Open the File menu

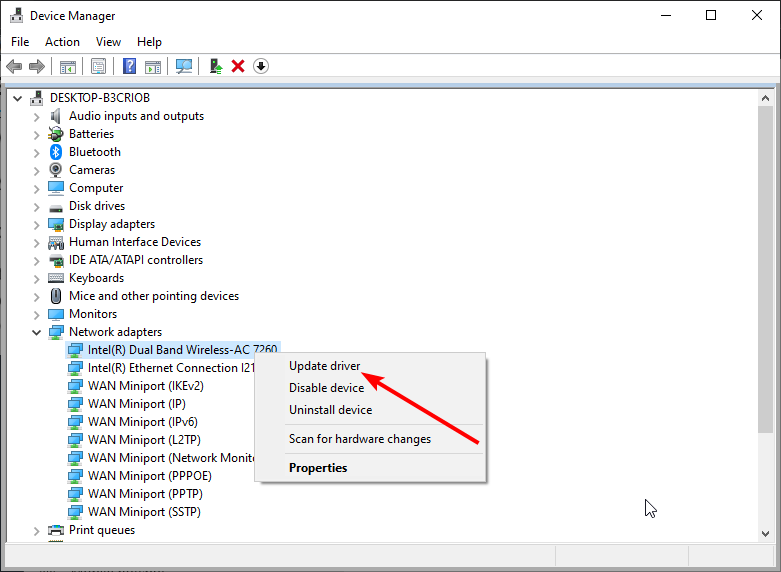(x=20, y=42)
